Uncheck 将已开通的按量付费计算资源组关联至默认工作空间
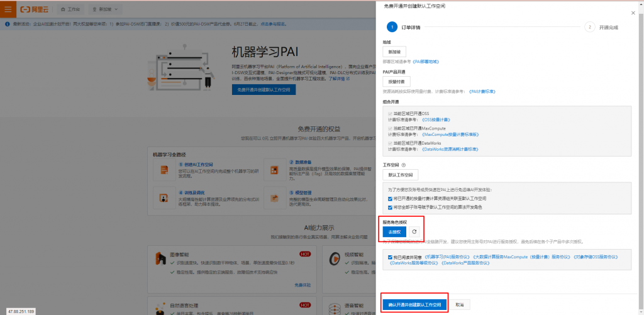 tap(390, 198)
